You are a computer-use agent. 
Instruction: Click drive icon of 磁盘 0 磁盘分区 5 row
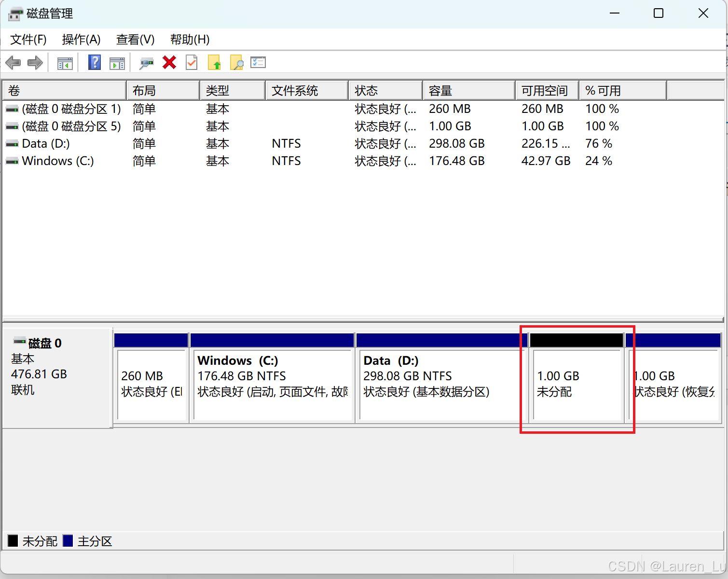tap(12, 127)
